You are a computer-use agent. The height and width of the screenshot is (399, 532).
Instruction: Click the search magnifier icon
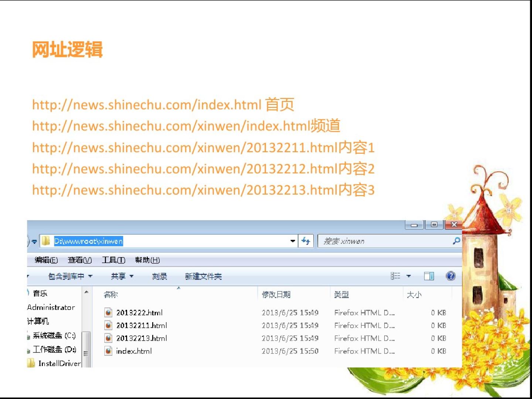[456, 241]
